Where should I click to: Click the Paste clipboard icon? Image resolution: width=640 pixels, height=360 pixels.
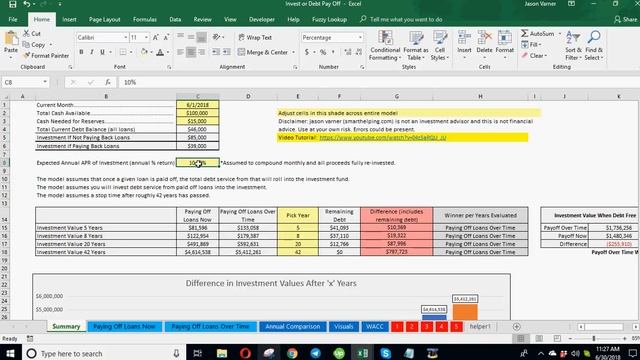tap(11, 38)
